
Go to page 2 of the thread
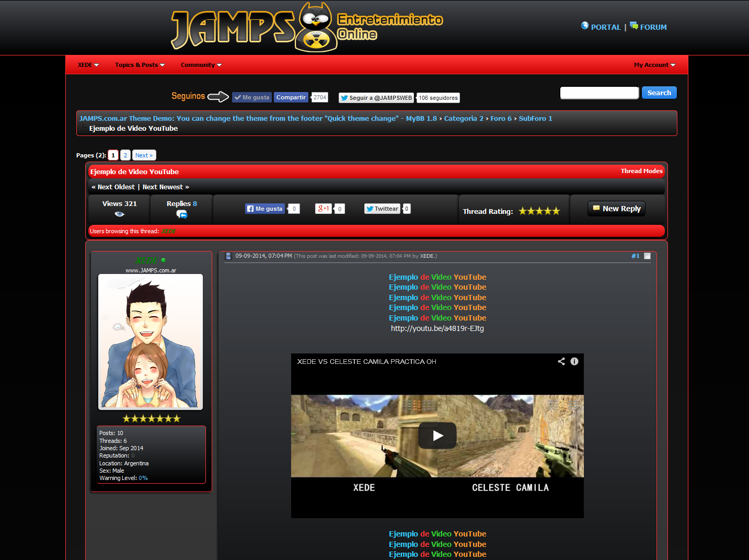(125, 155)
